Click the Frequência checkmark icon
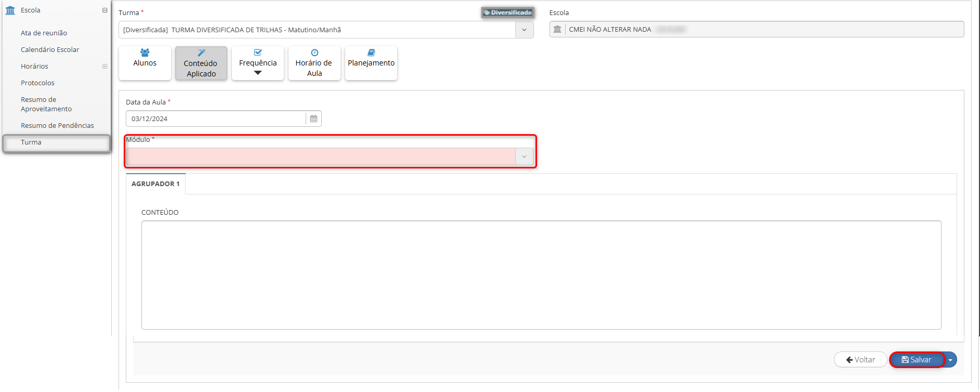 (258, 53)
